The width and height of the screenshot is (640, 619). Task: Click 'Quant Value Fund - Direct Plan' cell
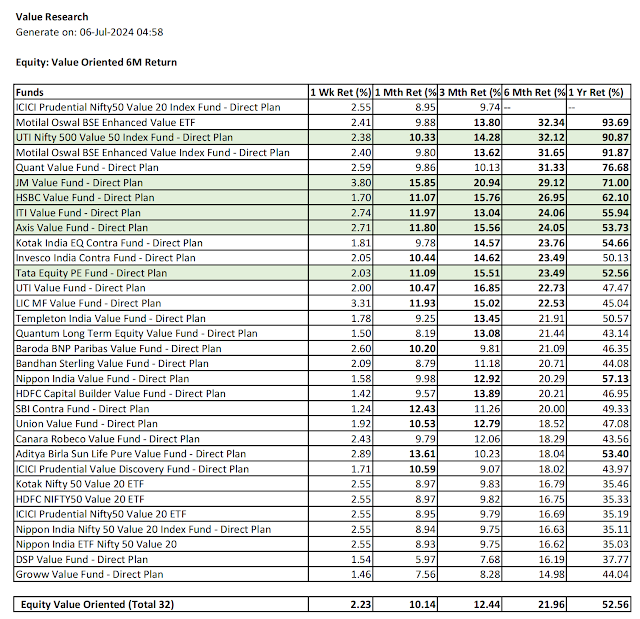(161, 168)
